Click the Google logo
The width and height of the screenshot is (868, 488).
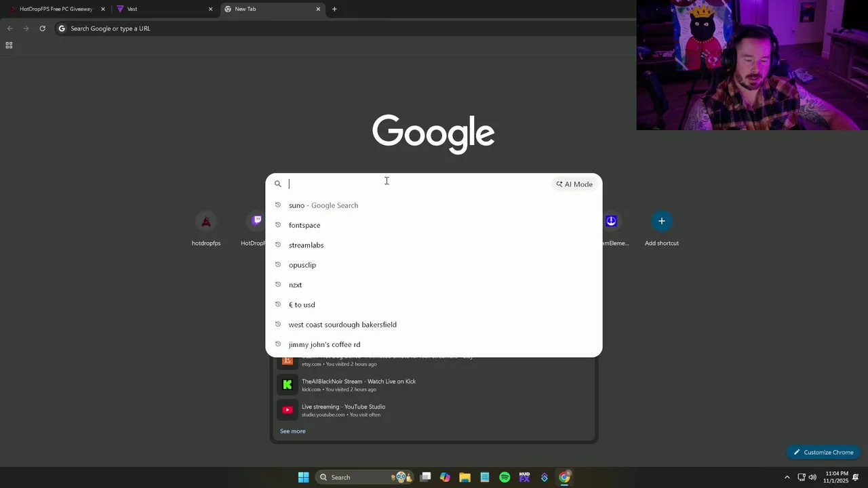tap(433, 134)
